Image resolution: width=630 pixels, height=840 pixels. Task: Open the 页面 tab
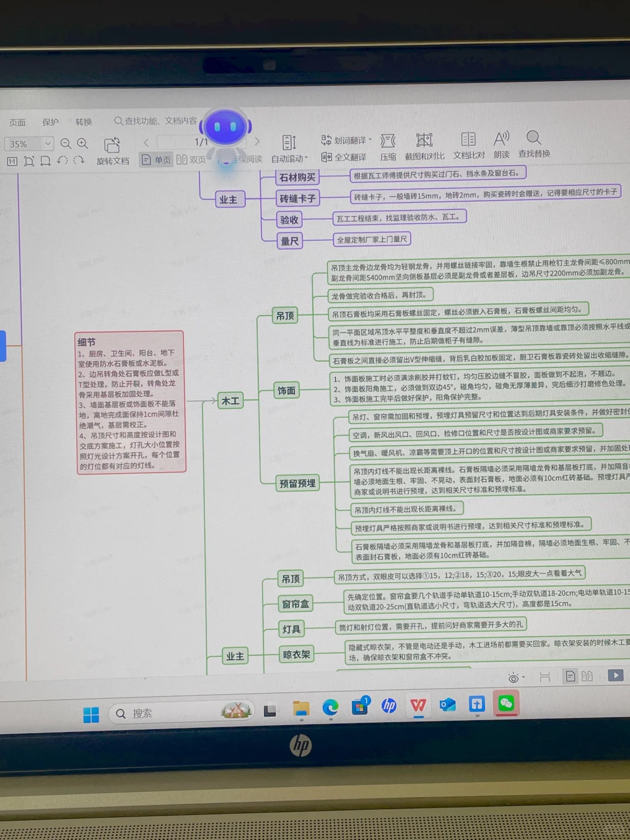click(x=17, y=123)
